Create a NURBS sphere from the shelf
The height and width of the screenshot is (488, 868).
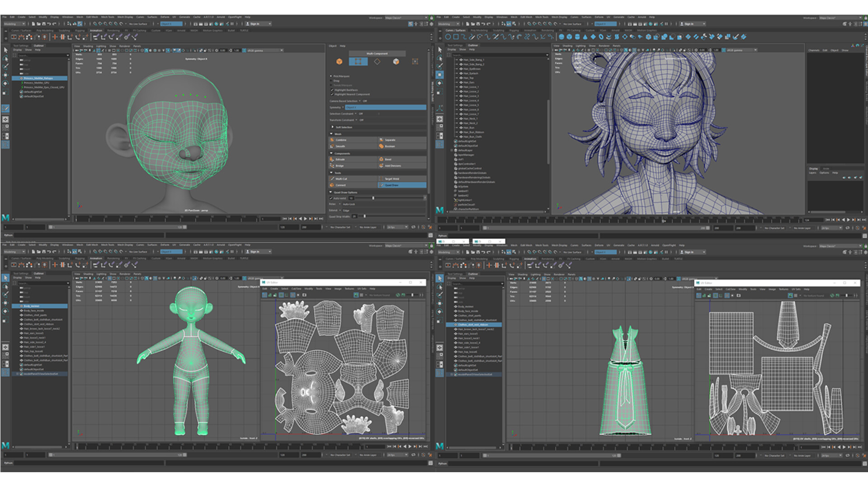click(561, 37)
